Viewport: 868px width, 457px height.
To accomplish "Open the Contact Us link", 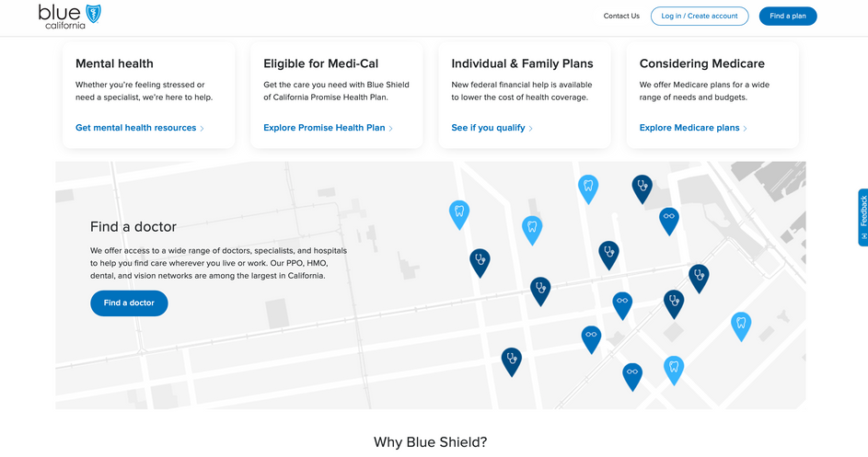I will [621, 16].
